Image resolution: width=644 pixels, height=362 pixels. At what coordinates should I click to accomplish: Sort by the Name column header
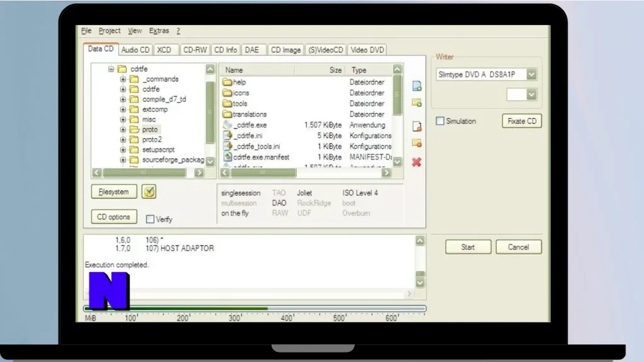[257, 70]
